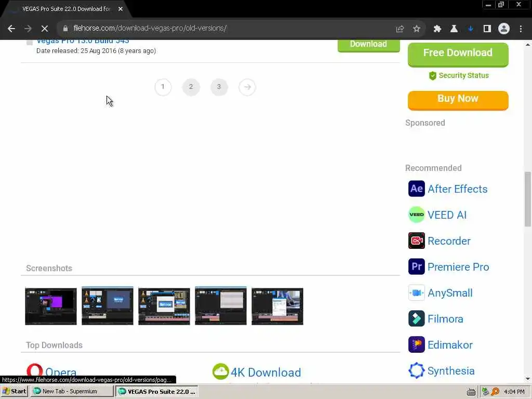Open the fifth screenshot thumbnail
This screenshot has width=532, height=399.
point(277,306)
